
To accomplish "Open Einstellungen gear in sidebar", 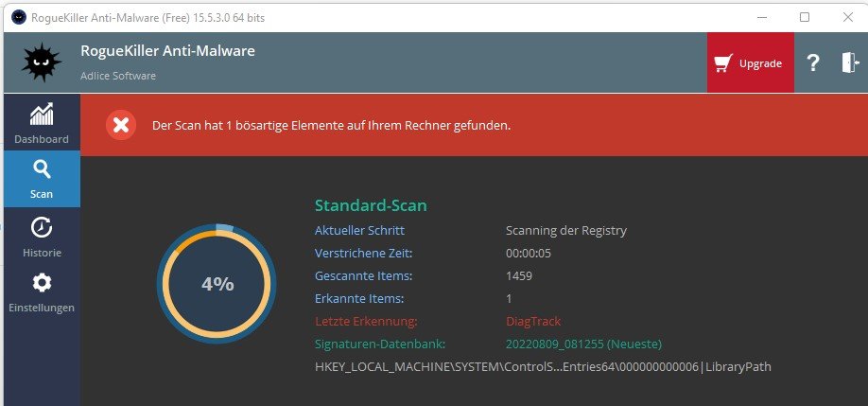I will click(42, 293).
